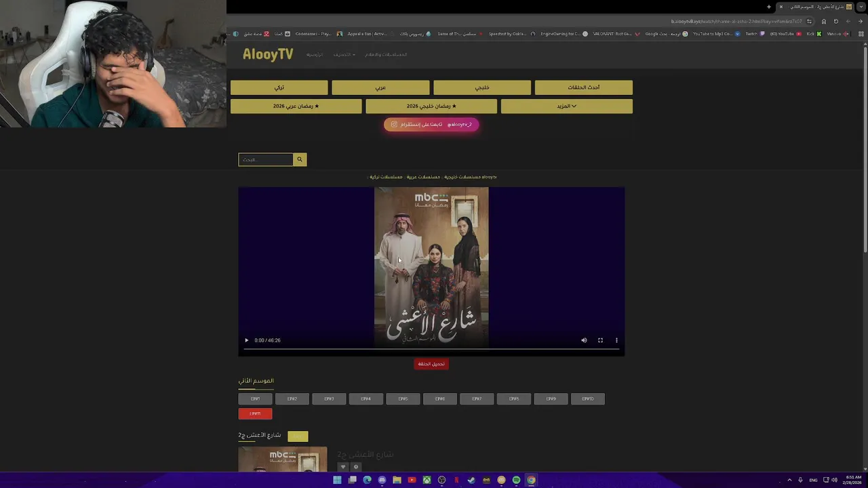Open Netflix from the taskbar

click(x=456, y=480)
